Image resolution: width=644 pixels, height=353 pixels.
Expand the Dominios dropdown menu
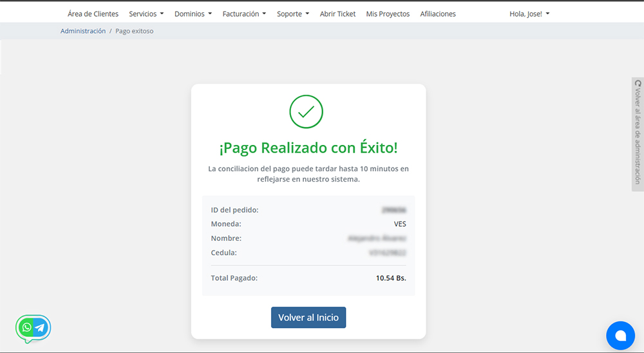tap(193, 14)
